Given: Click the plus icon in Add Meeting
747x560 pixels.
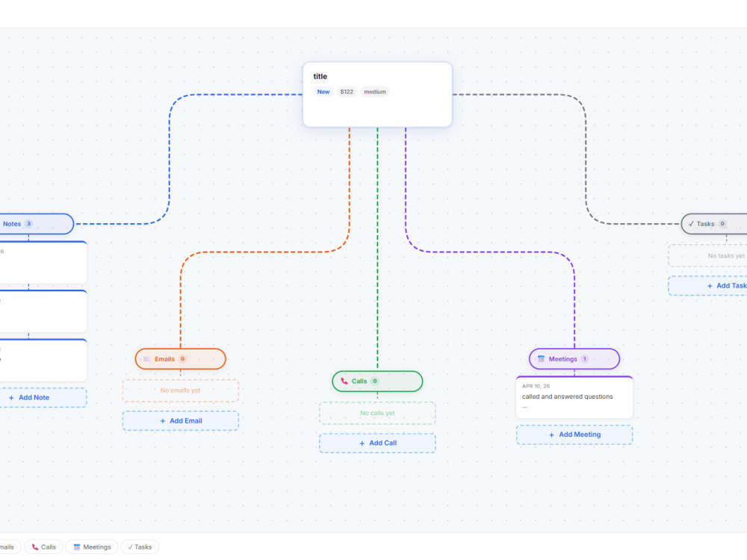Looking at the screenshot, I should pyautogui.click(x=552, y=435).
